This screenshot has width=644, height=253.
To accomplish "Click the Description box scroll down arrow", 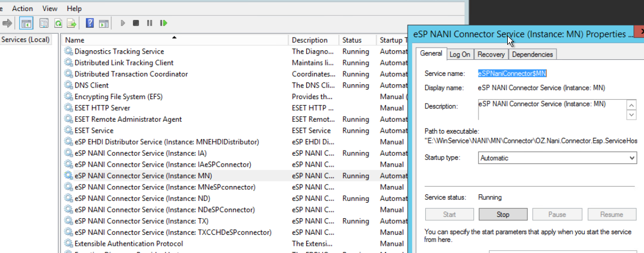I will tap(631, 115).
